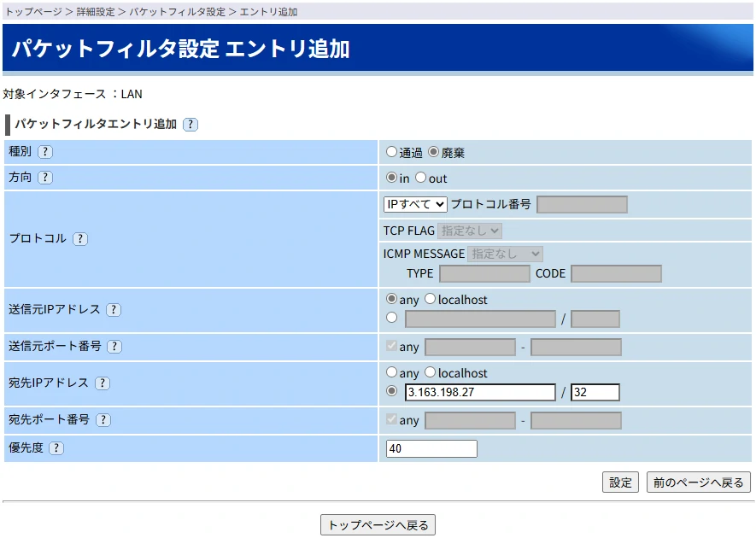756x538 pixels.
Task: Click the トップページへ戻る button
Action: click(x=378, y=524)
